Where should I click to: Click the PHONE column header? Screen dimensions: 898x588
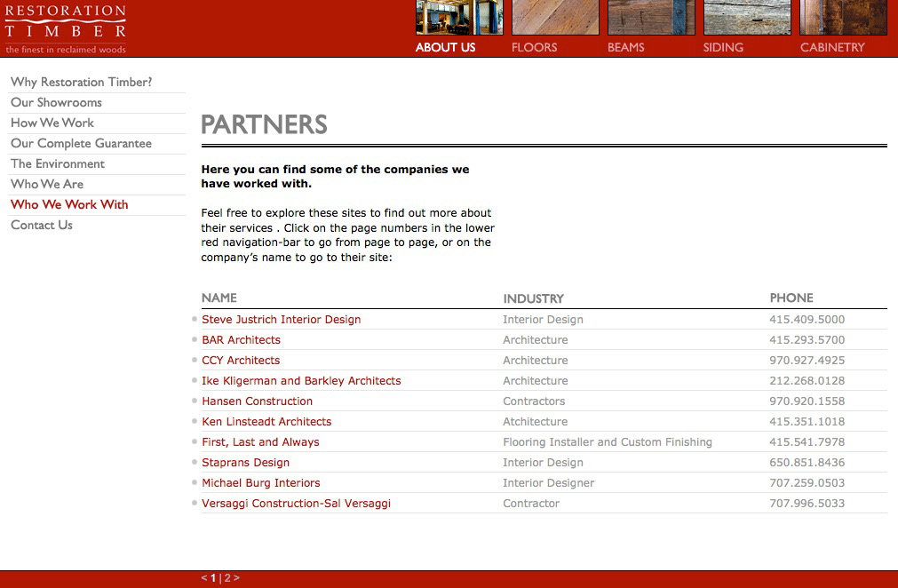pyautogui.click(x=791, y=298)
